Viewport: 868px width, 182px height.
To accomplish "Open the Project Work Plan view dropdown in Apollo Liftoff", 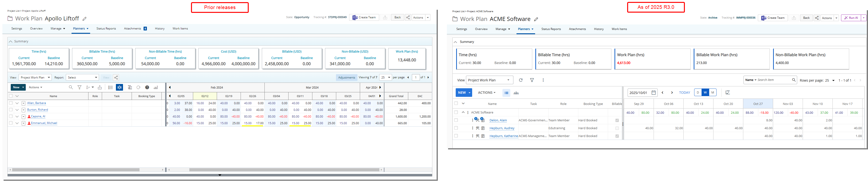I will pos(35,77).
